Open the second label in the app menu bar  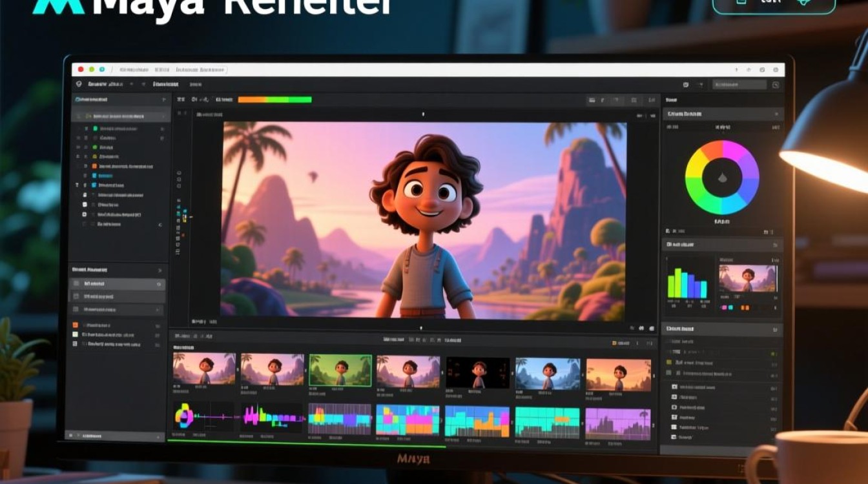click(166, 84)
